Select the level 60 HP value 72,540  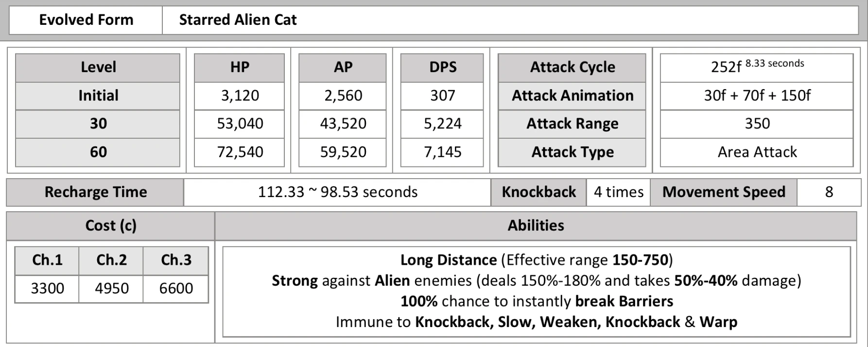pos(240,152)
